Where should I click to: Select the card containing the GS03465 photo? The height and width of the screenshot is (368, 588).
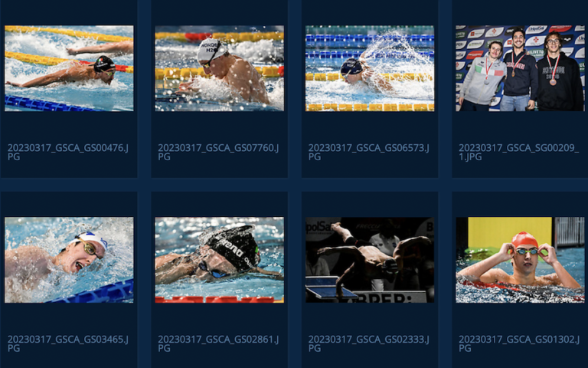click(x=69, y=280)
